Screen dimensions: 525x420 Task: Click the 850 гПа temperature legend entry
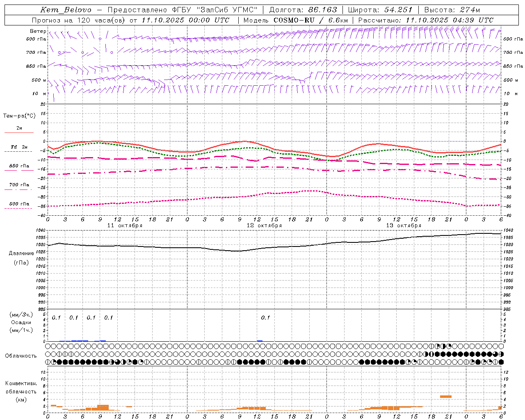(x=19, y=166)
